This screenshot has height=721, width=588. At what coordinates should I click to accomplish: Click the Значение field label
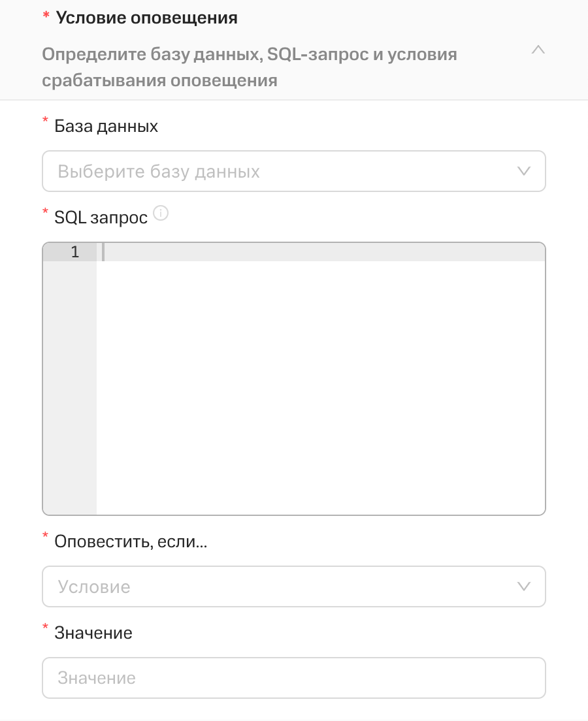click(x=93, y=633)
